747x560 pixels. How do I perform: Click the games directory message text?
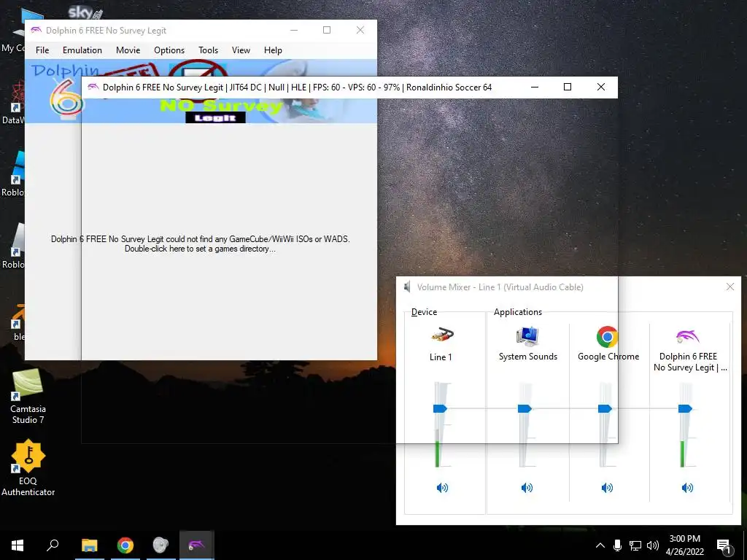(200, 244)
